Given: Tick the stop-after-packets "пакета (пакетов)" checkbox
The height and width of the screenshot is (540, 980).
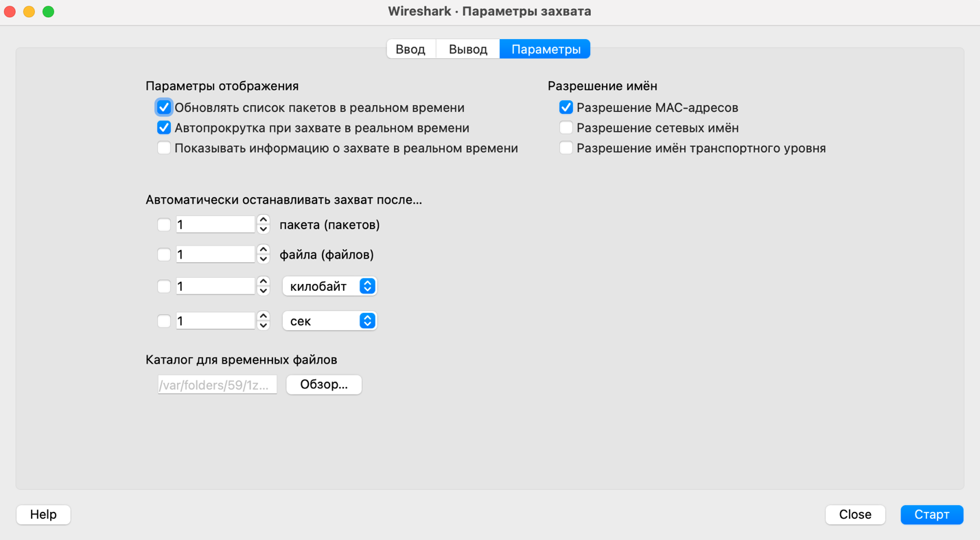Looking at the screenshot, I should pos(164,225).
